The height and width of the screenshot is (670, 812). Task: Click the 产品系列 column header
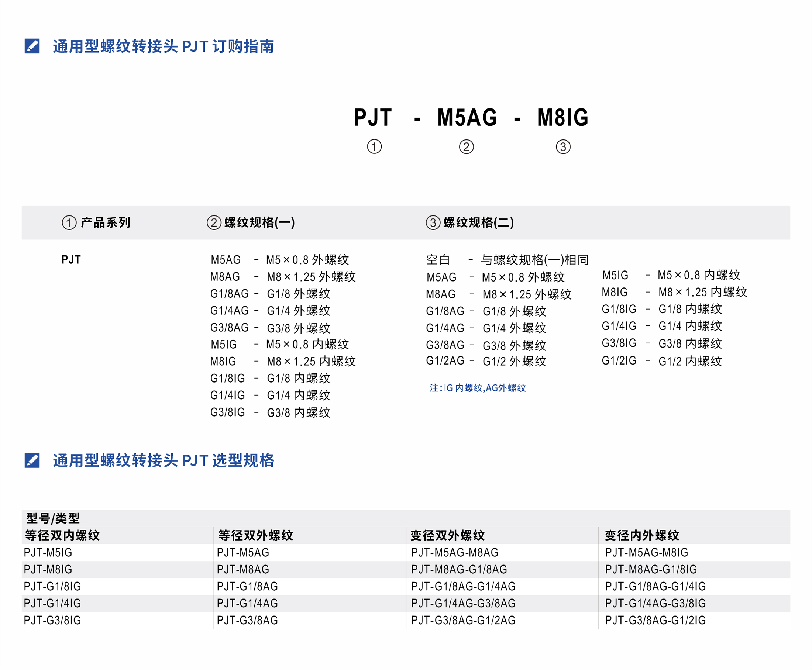pos(106,222)
